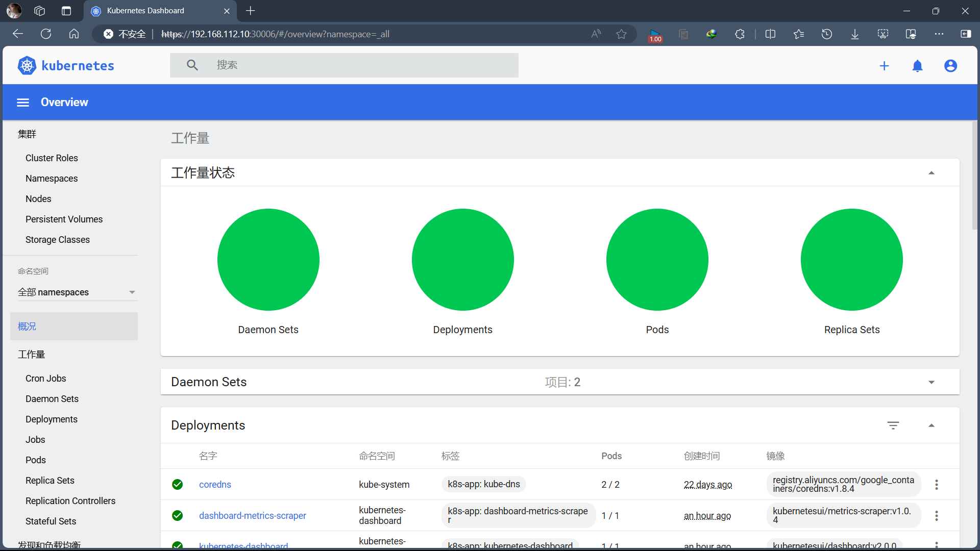Screen dimensions: 980x551
Task: Go back to previous page
Action: 18,34
